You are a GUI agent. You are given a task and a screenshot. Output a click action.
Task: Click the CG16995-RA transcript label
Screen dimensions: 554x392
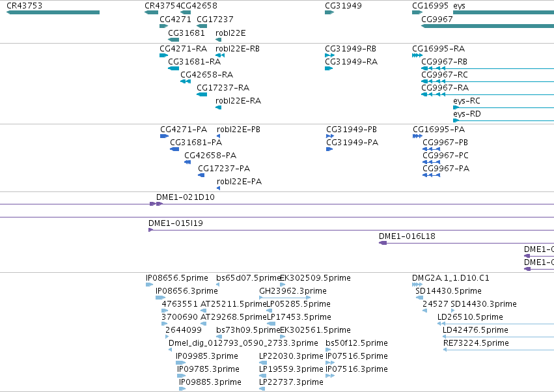click(439, 48)
